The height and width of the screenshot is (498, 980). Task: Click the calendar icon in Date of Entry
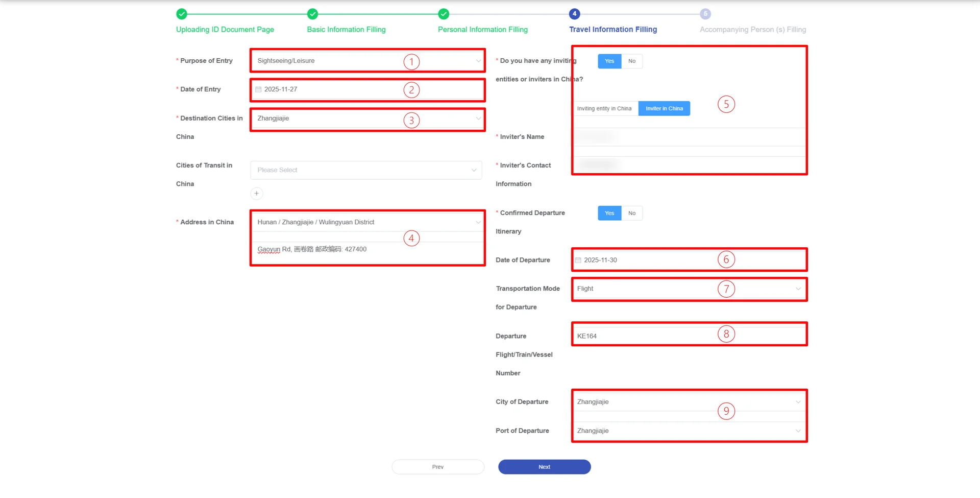pos(258,89)
